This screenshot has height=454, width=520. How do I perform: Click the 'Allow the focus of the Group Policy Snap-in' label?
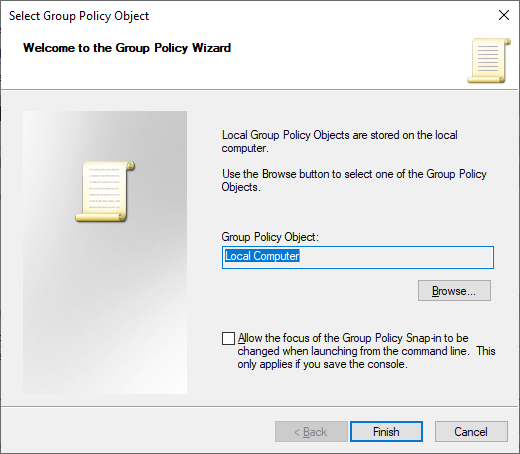click(x=353, y=338)
